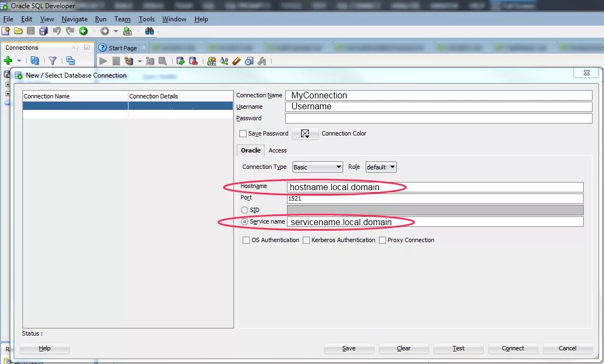Image resolution: width=604 pixels, height=364 pixels.
Task: Click the Run Statement play icon
Action: 103,61
